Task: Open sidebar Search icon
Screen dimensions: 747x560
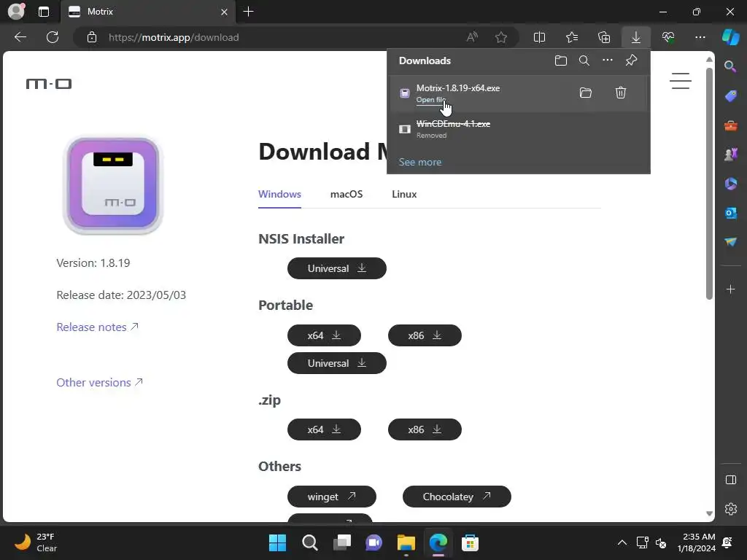Action: [x=730, y=66]
